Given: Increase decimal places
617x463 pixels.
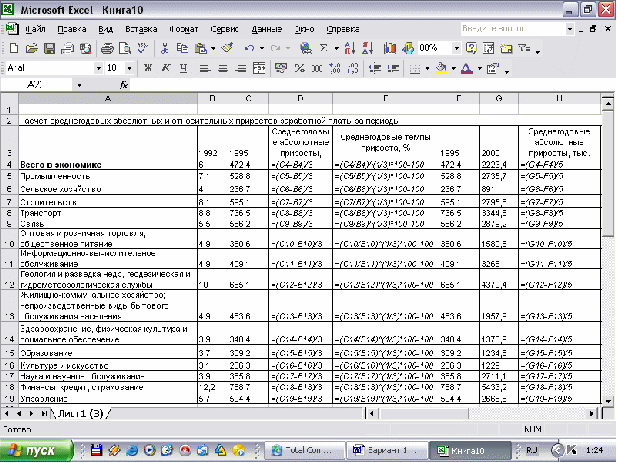Looking at the screenshot, I should [335, 68].
